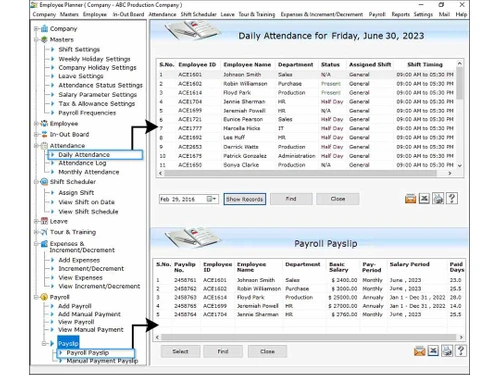This screenshot has height=375, width=500.
Task: Click the Basic Salary column header
Action: point(339,267)
